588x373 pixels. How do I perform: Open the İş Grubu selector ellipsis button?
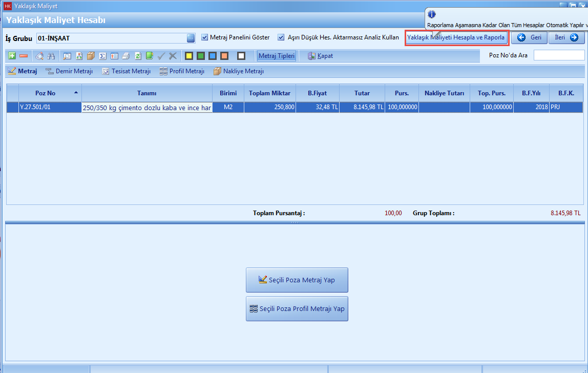tap(191, 38)
